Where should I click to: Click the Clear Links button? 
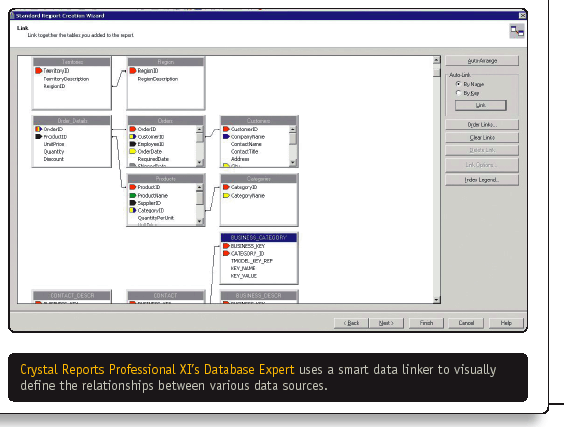coord(482,137)
